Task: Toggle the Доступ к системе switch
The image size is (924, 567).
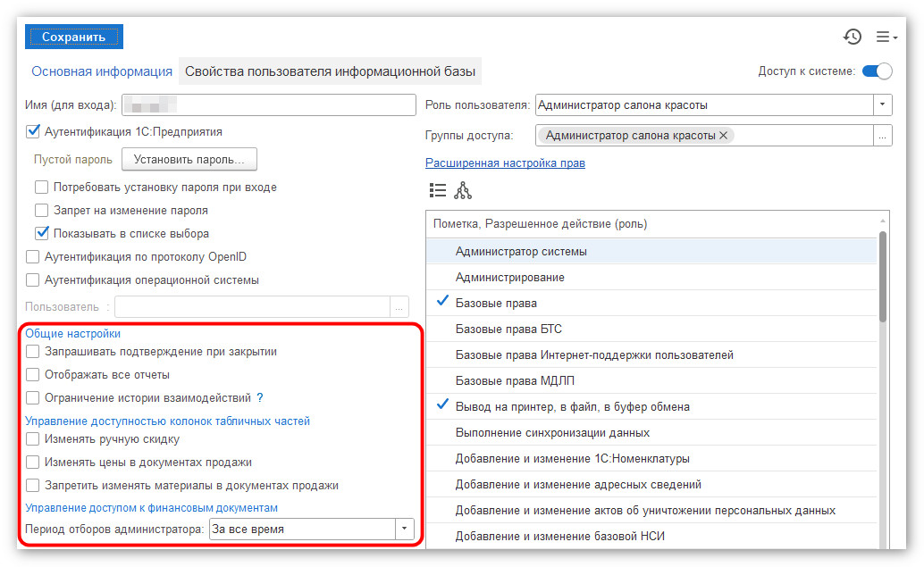Action: tap(877, 71)
